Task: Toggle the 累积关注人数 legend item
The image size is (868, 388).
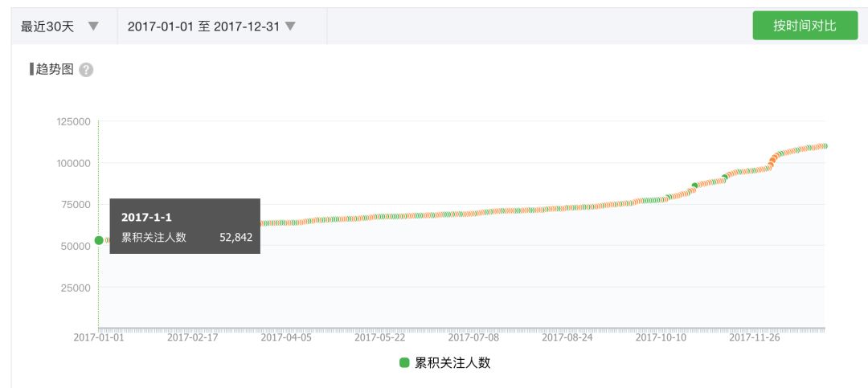Action: (445, 363)
